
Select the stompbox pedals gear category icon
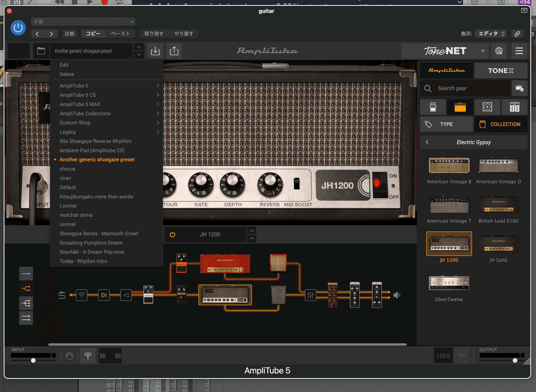(x=433, y=107)
